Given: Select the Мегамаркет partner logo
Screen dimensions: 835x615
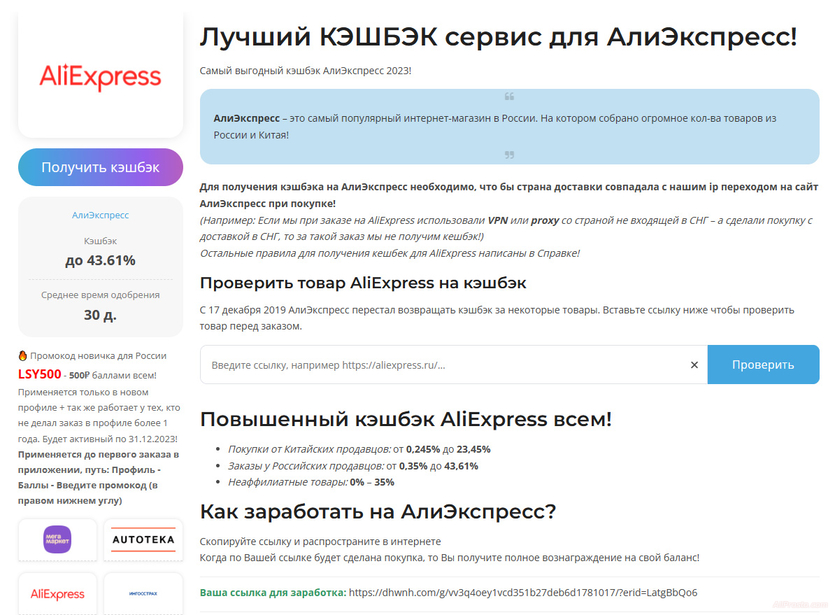Looking at the screenshot, I should click(57, 540).
